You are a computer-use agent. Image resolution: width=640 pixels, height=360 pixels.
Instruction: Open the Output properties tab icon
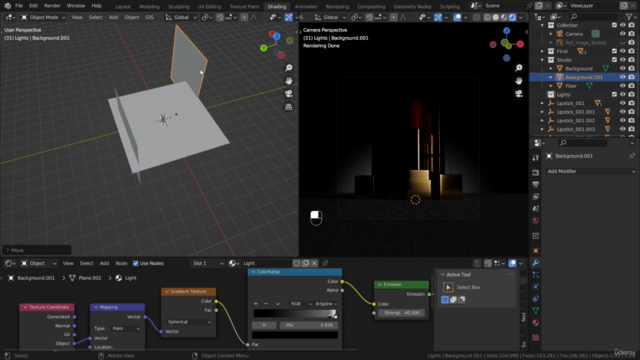(536, 184)
